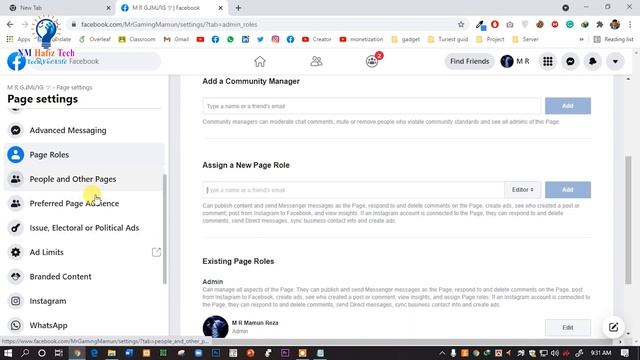This screenshot has height=360, width=640.
Task: Open the notifications bell icon
Action: (593, 61)
